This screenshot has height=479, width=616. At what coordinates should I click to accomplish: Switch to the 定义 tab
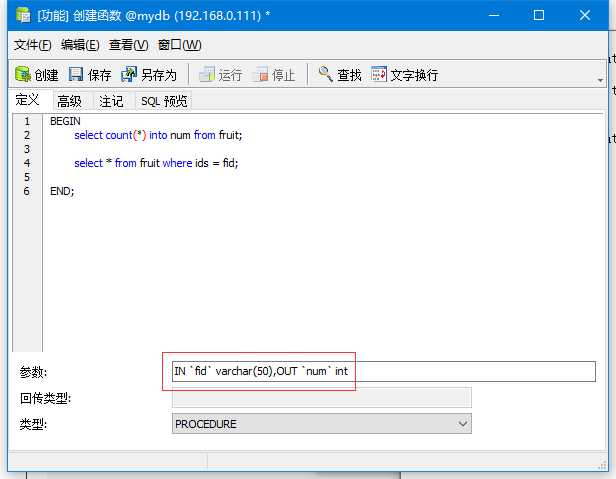click(28, 100)
